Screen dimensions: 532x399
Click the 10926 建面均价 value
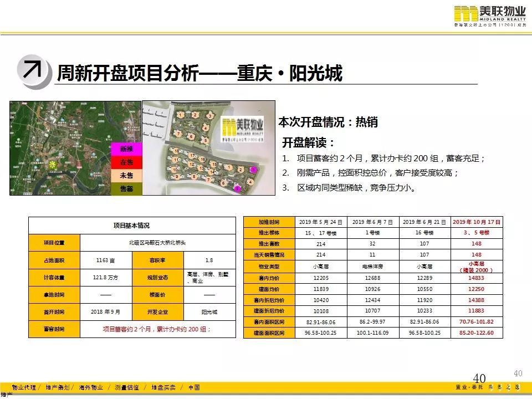(373, 289)
